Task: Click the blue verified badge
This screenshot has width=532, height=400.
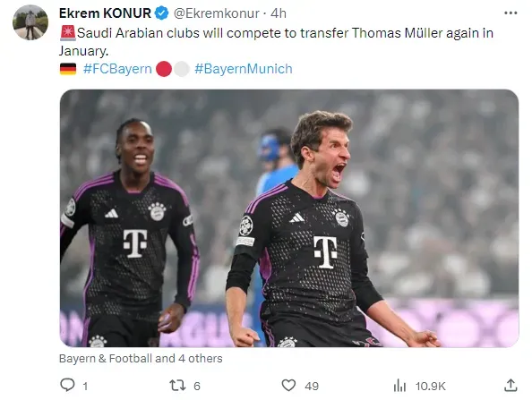Action: (162, 13)
